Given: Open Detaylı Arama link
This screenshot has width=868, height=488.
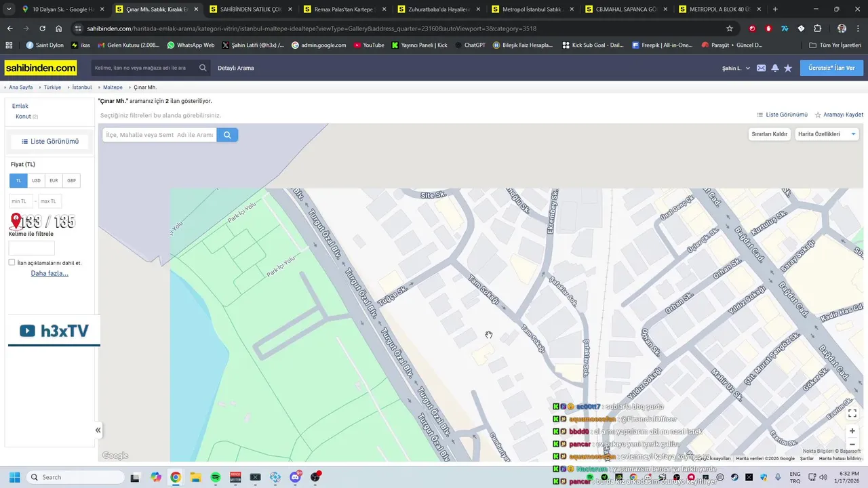Looking at the screenshot, I should pyautogui.click(x=235, y=68).
